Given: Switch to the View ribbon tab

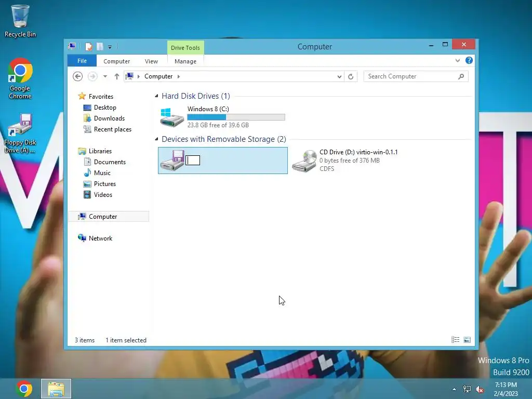Looking at the screenshot, I should point(151,61).
